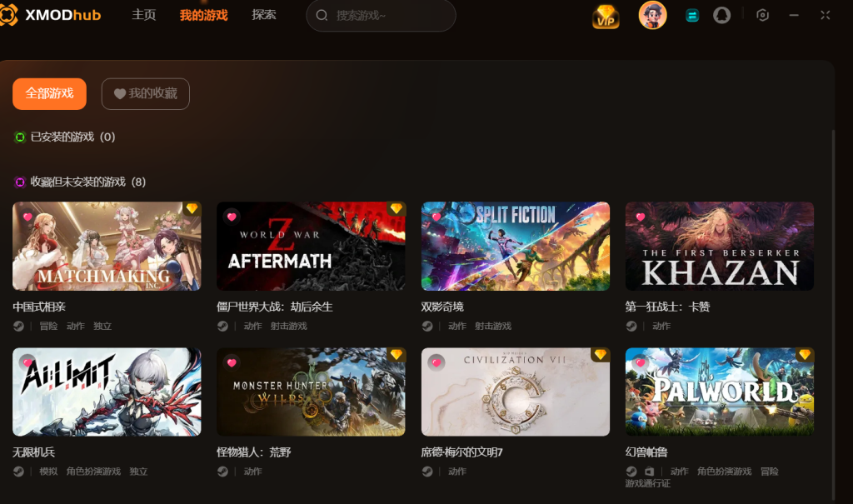Click the teal switch icon beside avatar
This screenshot has height=504, width=853.
[x=692, y=16]
